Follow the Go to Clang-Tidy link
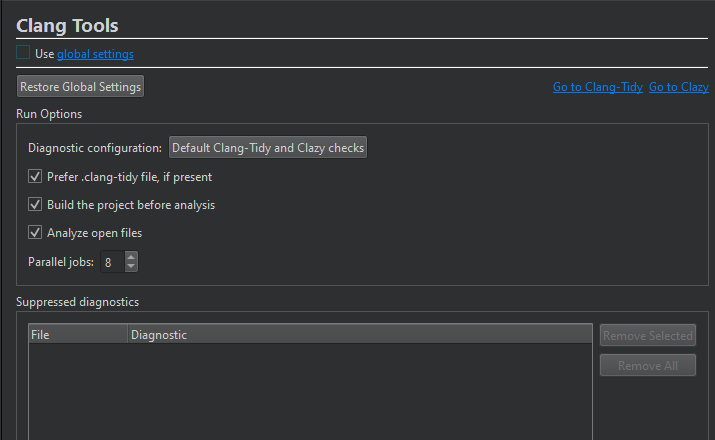715x440 pixels. coord(597,88)
